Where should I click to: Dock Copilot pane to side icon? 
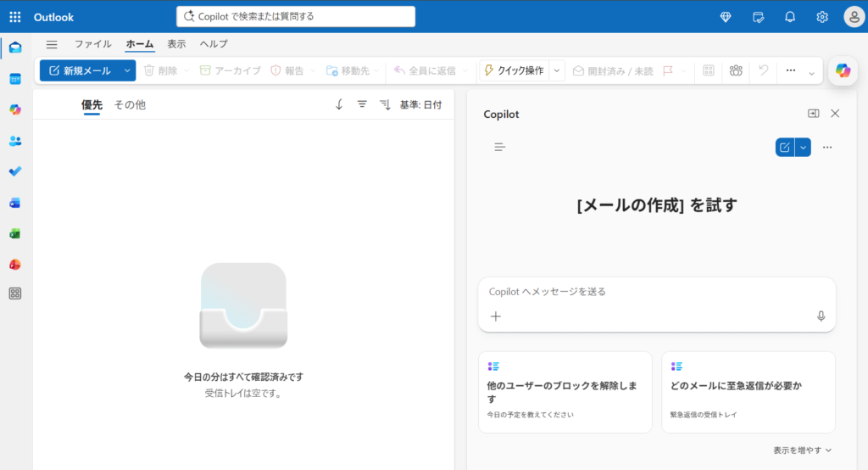(x=813, y=113)
